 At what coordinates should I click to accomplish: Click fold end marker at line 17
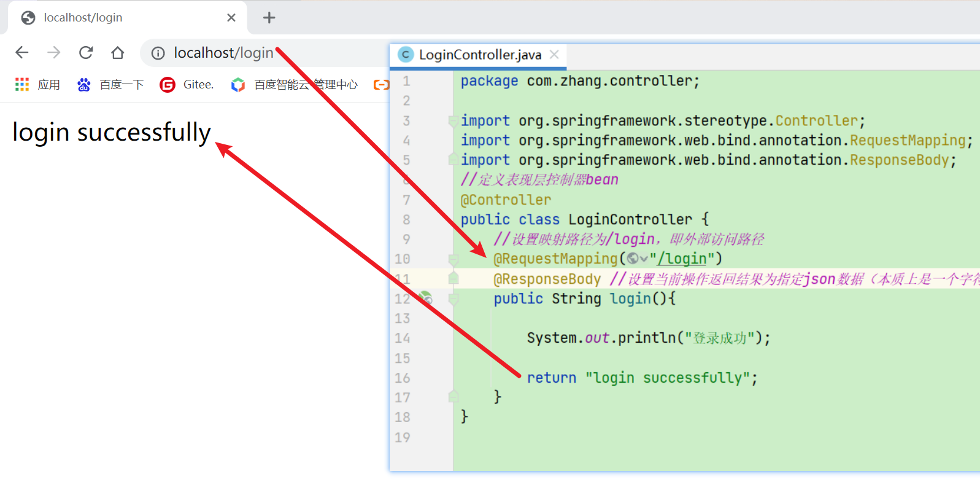453,396
